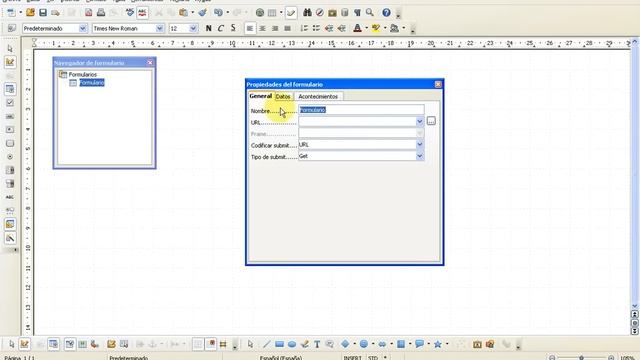This screenshot has height=360, width=640.
Task: Center the text alignment
Action: (x=262, y=28)
